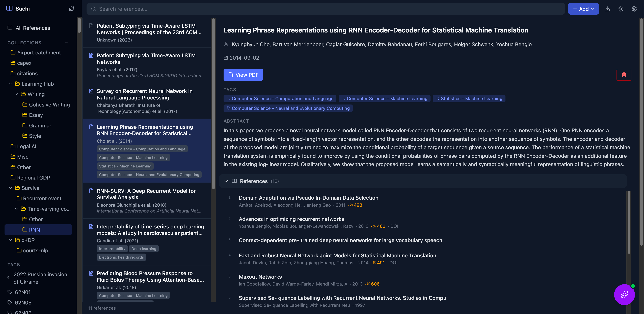Click the 62N01 tag in sidebar
The image size is (644, 314).
coord(22,292)
